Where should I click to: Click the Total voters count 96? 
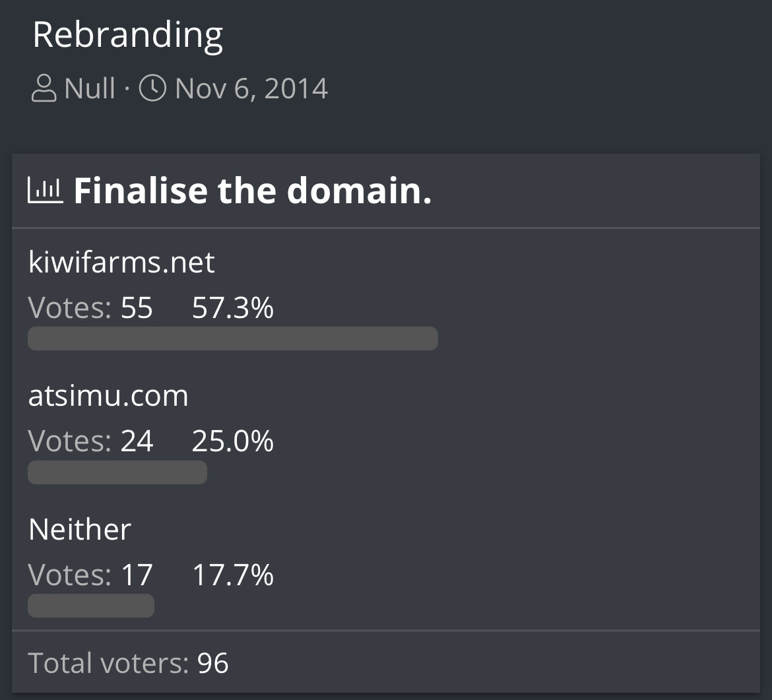(x=212, y=662)
